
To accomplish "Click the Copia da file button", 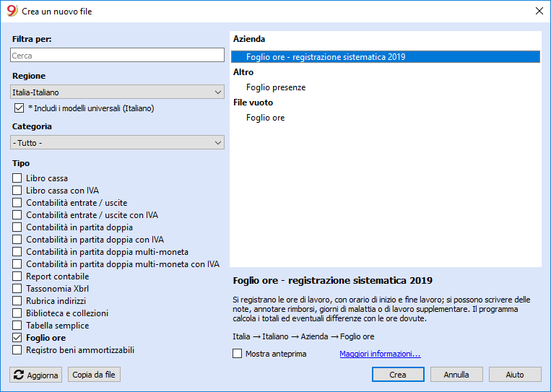I will pos(94,375).
